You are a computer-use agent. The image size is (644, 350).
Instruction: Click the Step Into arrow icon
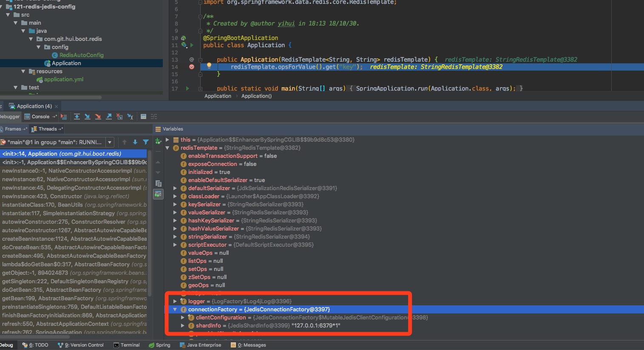click(x=87, y=117)
